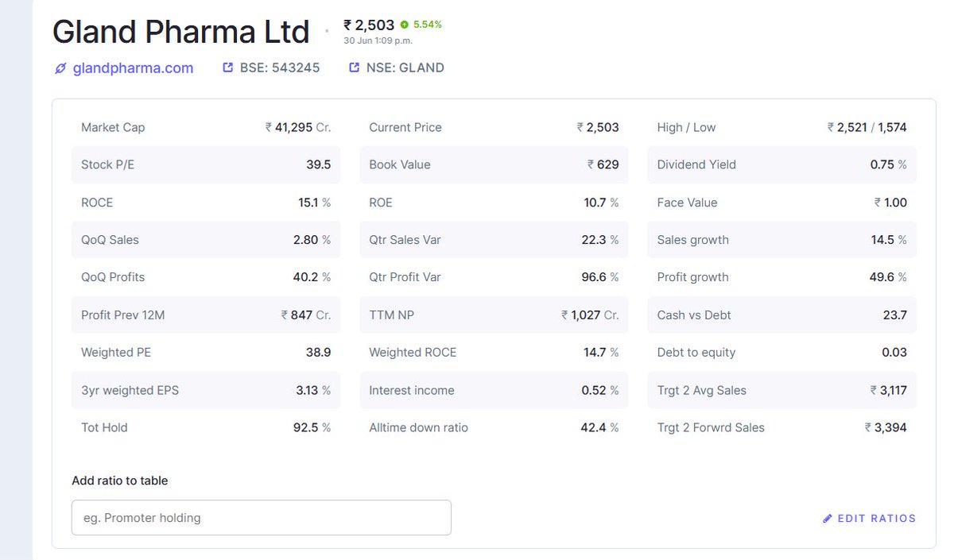This screenshot has width=954, height=560.
Task: Click the 39.5 Stock P/E value
Action: coord(318,164)
